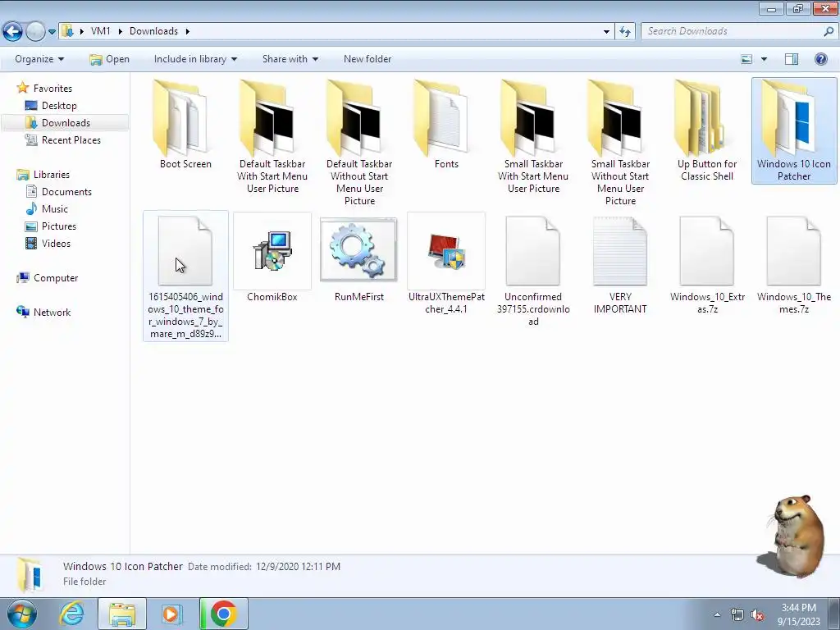Select the ChomikBox installer file

coord(272,258)
